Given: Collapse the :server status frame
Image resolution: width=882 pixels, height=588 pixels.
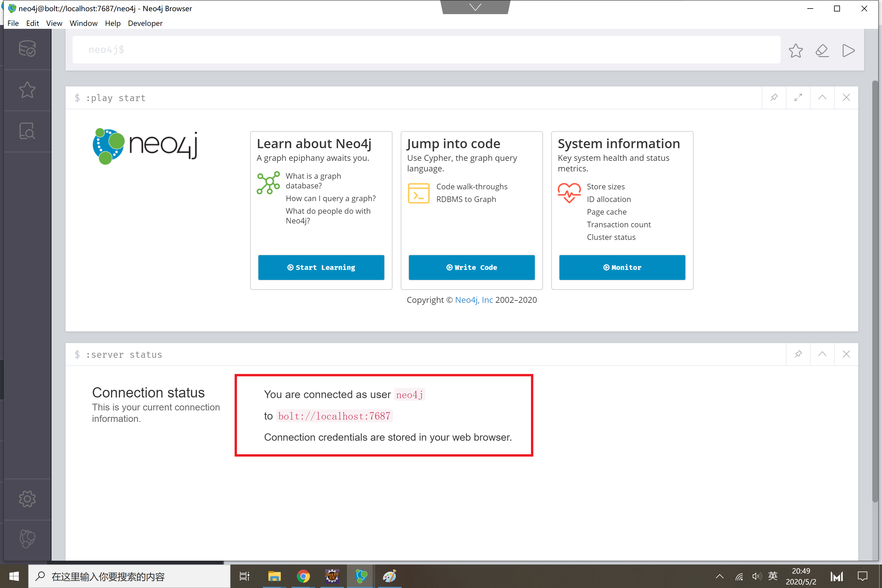Looking at the screenshot, I should (822, 354).
